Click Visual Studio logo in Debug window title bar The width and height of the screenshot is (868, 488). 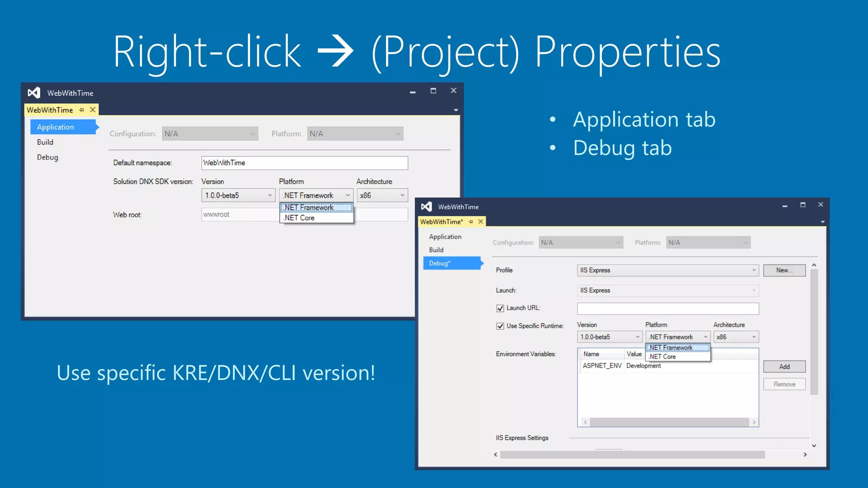click(426, 207)
